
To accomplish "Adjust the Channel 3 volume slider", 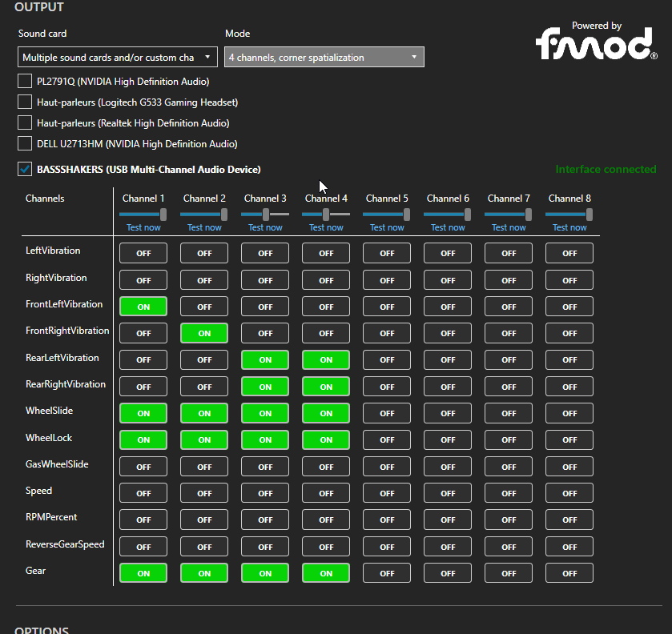I will coord(266,215).
